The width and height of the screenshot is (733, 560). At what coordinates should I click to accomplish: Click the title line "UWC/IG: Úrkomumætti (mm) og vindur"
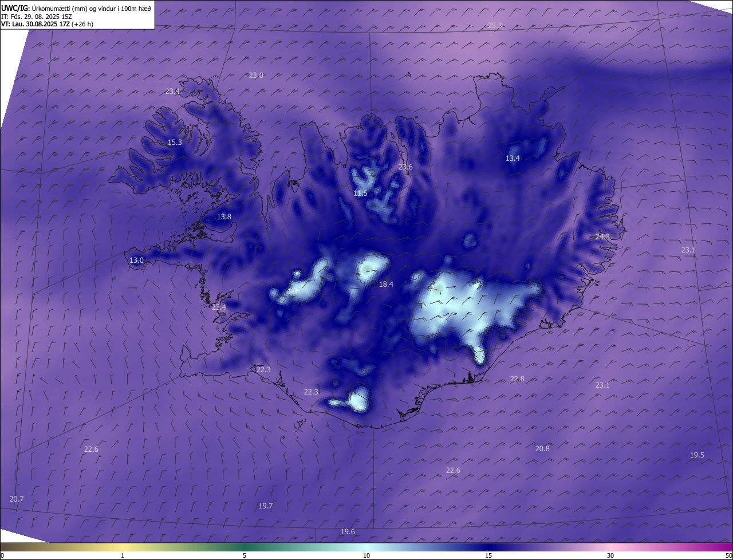(77, 8)
